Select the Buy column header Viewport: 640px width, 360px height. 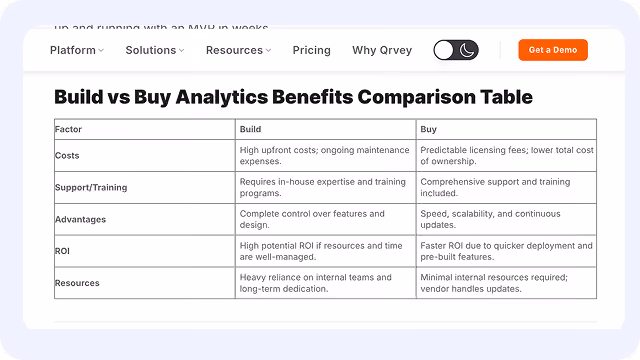click(x=429, y=129)
